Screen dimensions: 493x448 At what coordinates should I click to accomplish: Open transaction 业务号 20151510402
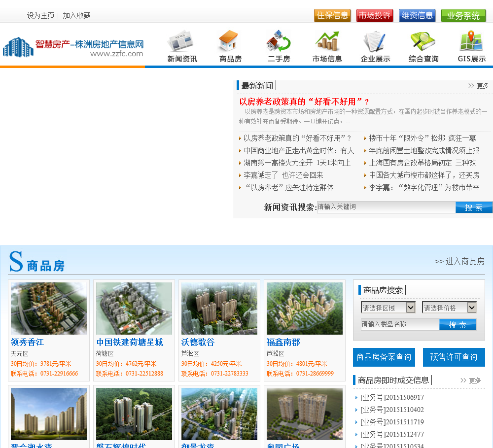click(392, 410)
